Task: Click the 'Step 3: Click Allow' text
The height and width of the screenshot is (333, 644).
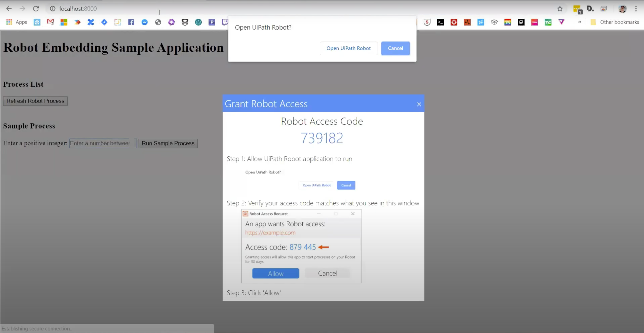Action: click(254, 293)
